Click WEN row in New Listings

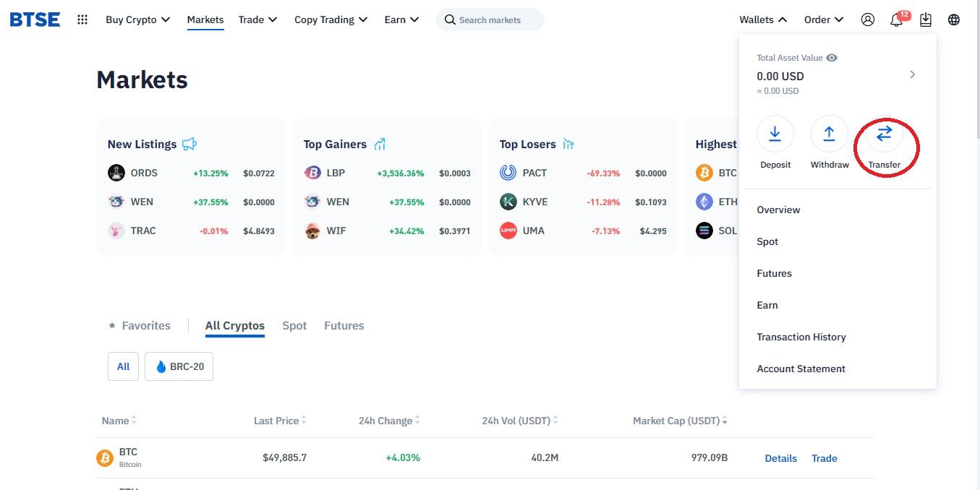click(x=191, y=202)
